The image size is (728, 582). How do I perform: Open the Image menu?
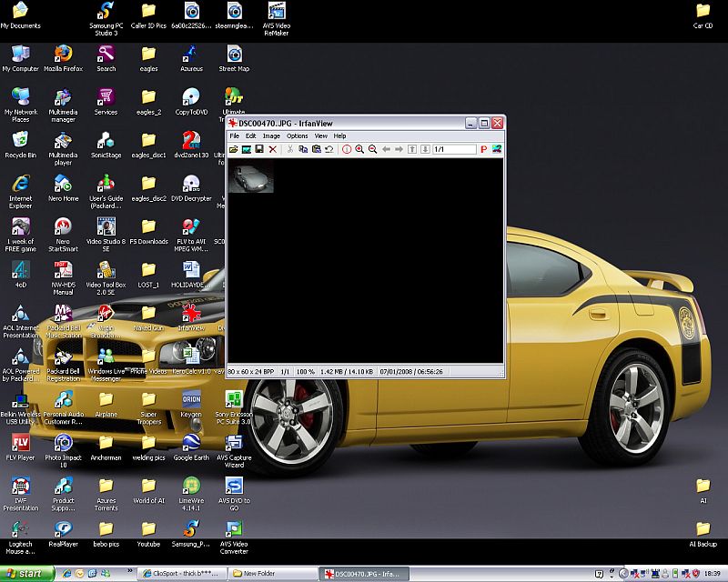(271, 135)
